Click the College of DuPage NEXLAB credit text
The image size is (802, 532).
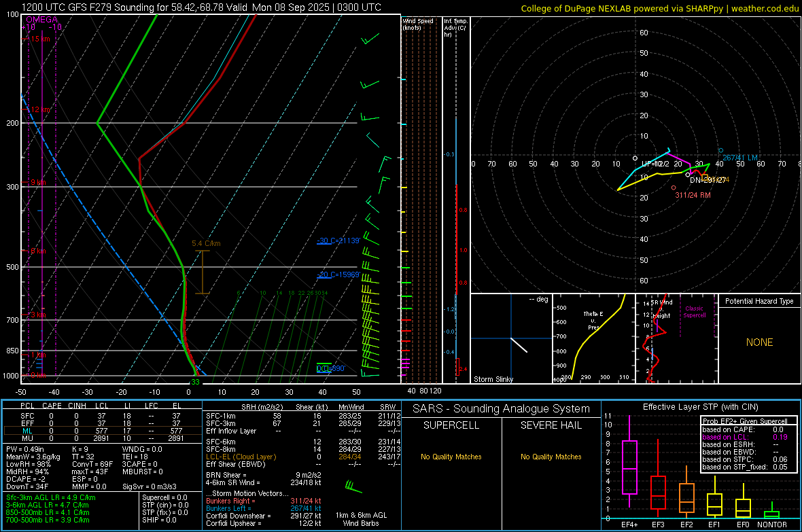click(x=659, y=8)
